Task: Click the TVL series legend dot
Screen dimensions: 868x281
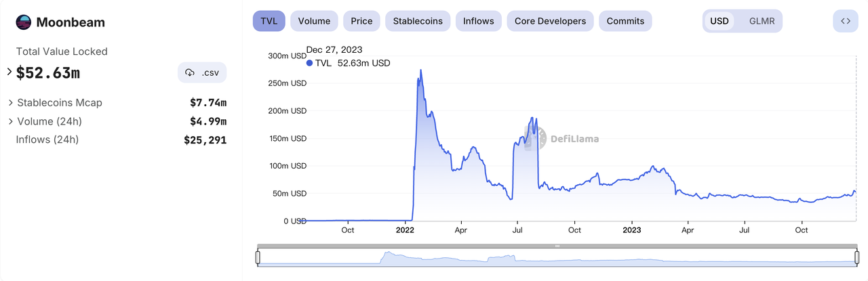Action: (x=310, y=63)
